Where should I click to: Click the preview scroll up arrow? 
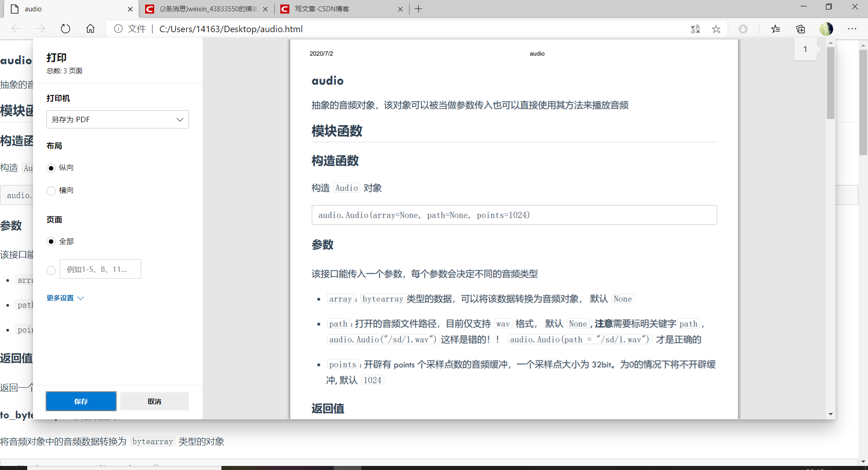[x=830, y=43]
